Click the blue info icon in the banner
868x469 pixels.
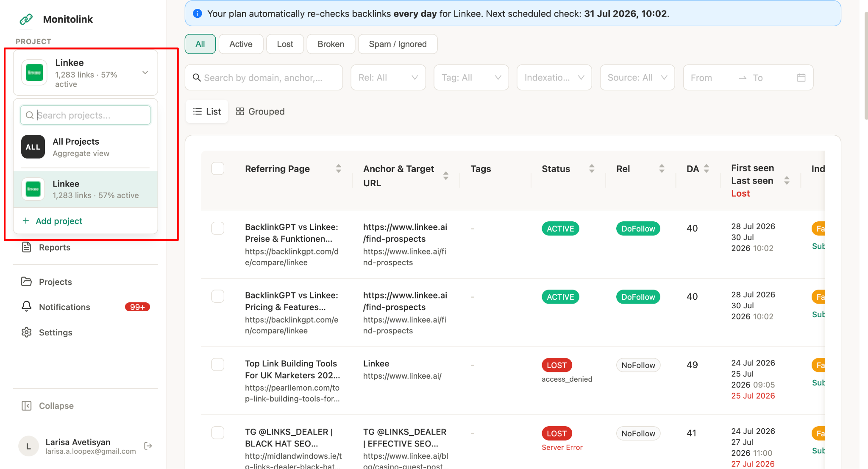pos(198,14)
